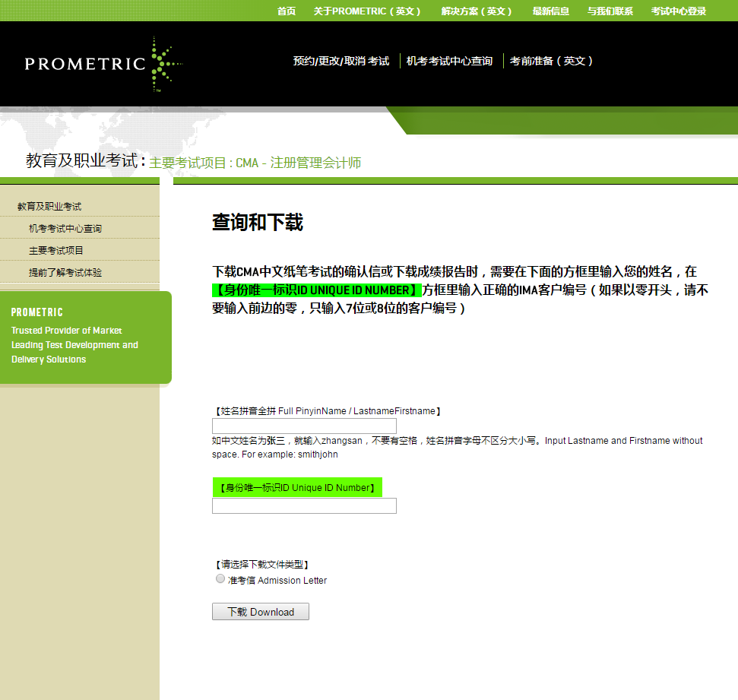Select 提前了解考试体验 sidebar item
This screenshot has height=700, width=738.
[65, 273]
